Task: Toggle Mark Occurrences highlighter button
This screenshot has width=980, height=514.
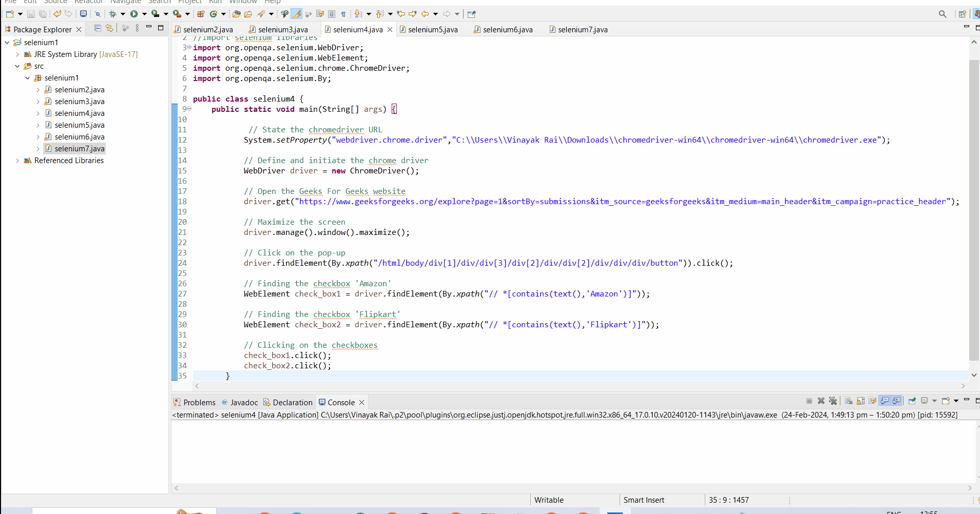Action: [296, 14]
